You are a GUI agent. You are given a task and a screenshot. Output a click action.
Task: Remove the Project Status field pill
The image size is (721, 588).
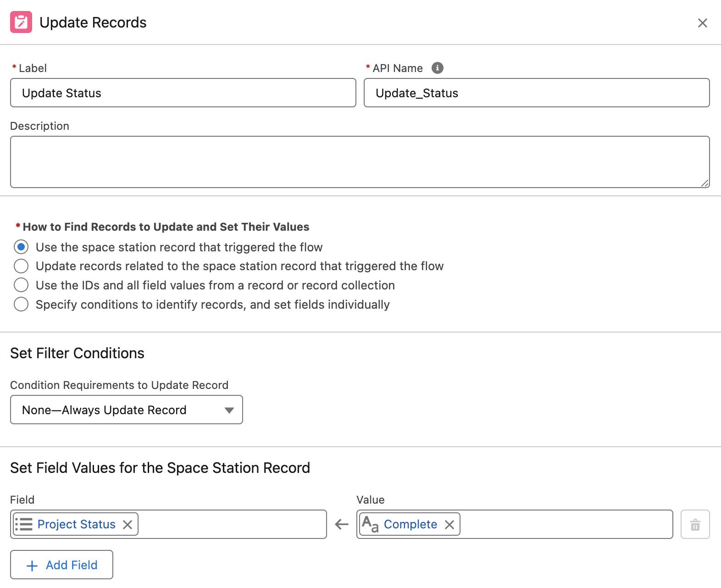tap(128, 524)
